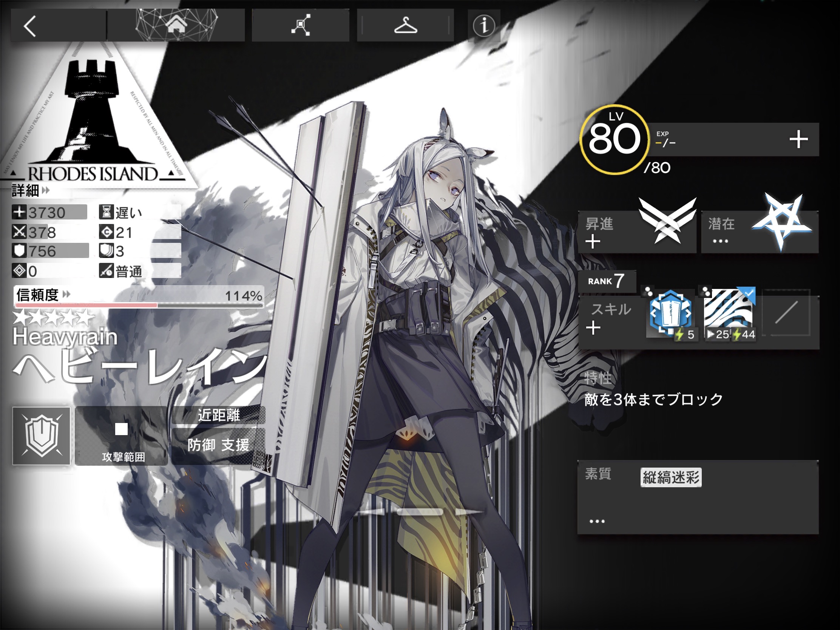This screenshot has width=840, height=630.
Task: View the 攻撃範囲 attack range tile
Action: [122, 436]
